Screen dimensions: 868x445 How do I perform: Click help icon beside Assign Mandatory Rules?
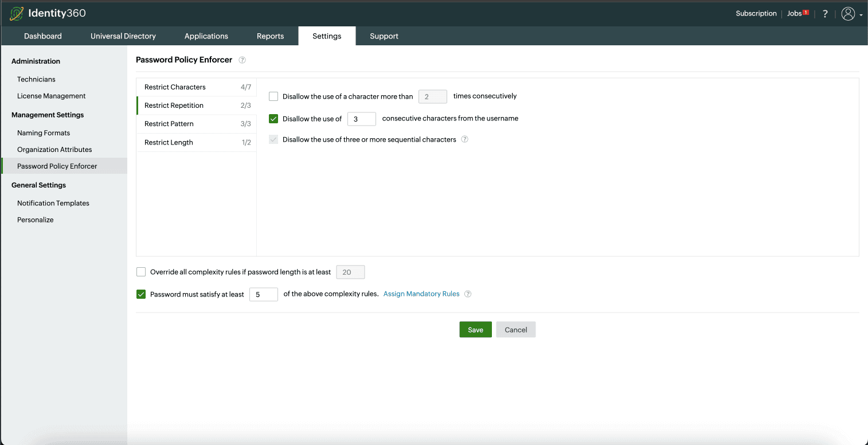[x=468, y=294]
